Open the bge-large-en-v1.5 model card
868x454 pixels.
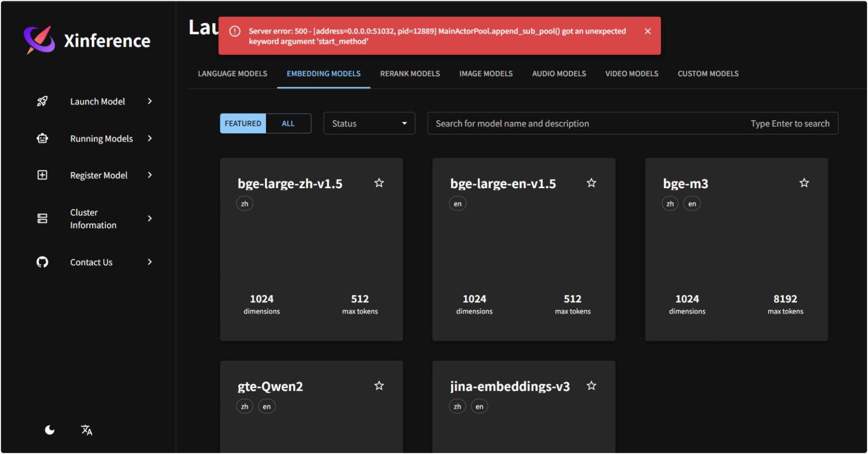(524, 250)
